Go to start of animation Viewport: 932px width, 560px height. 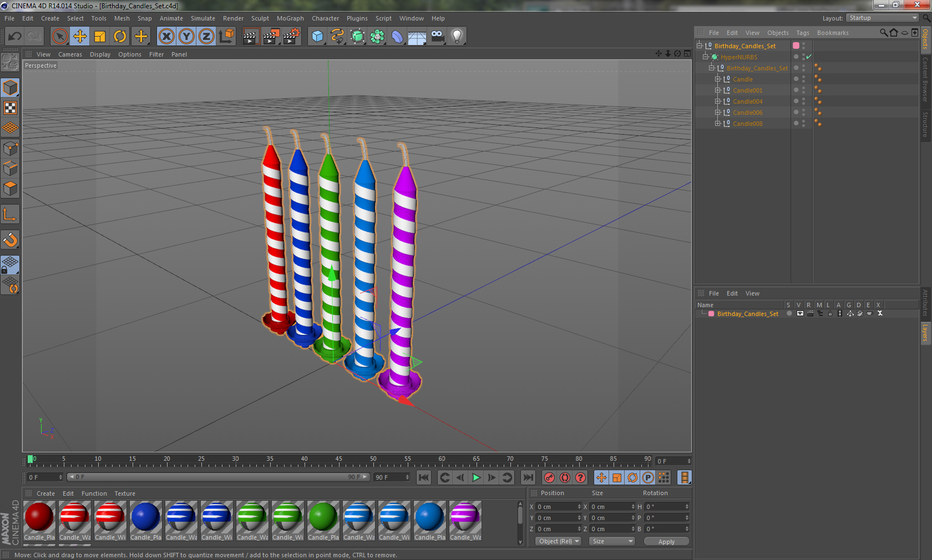click(424, 477)
